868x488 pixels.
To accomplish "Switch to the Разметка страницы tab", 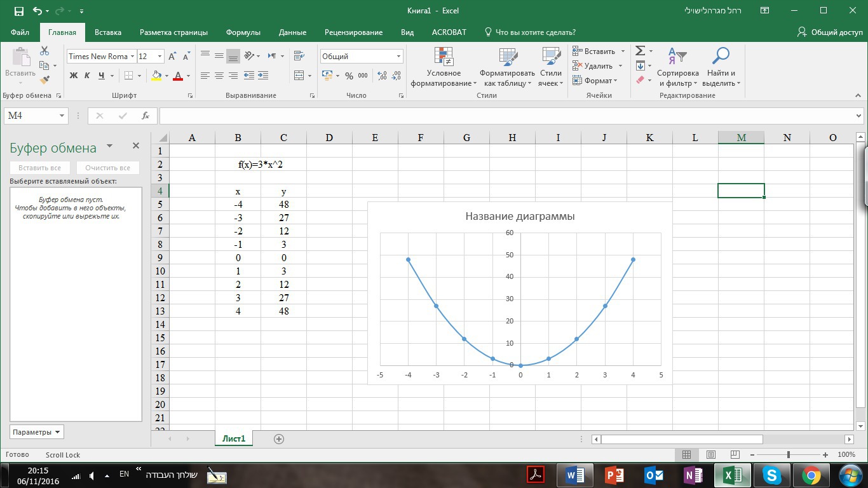I will click(173, 32).
